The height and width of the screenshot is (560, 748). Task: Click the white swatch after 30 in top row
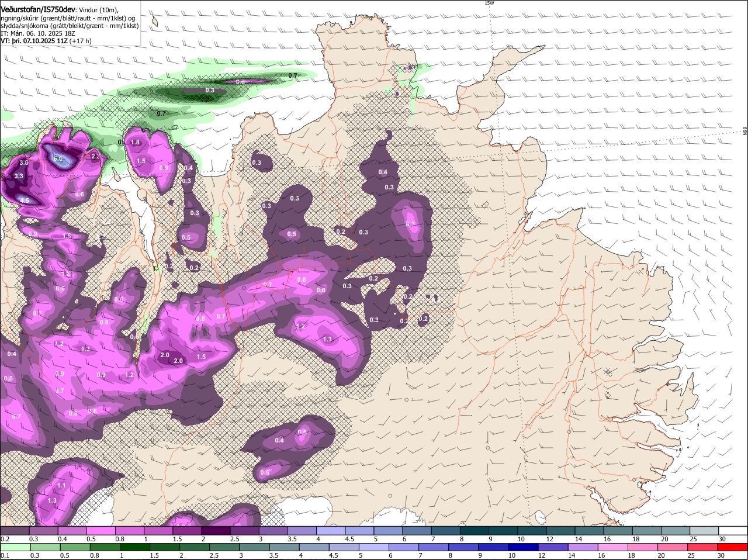pyautogui.click(x=733, y=530)
